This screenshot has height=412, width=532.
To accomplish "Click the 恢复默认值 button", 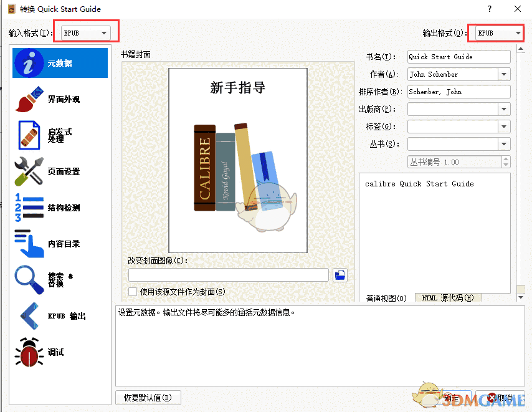I will (148, 398).
